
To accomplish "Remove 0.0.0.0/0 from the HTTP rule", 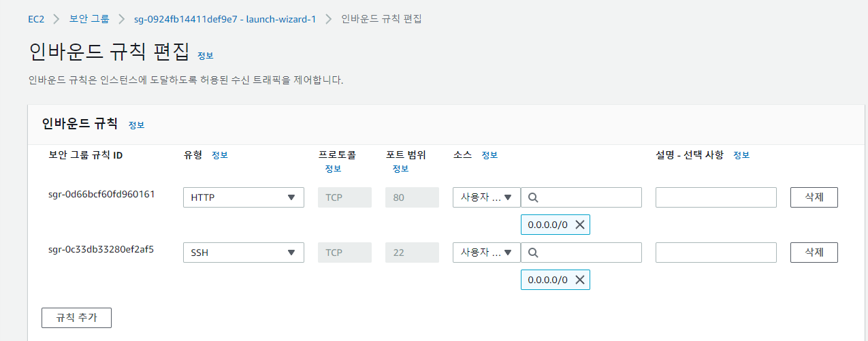I will click(580, 225).
